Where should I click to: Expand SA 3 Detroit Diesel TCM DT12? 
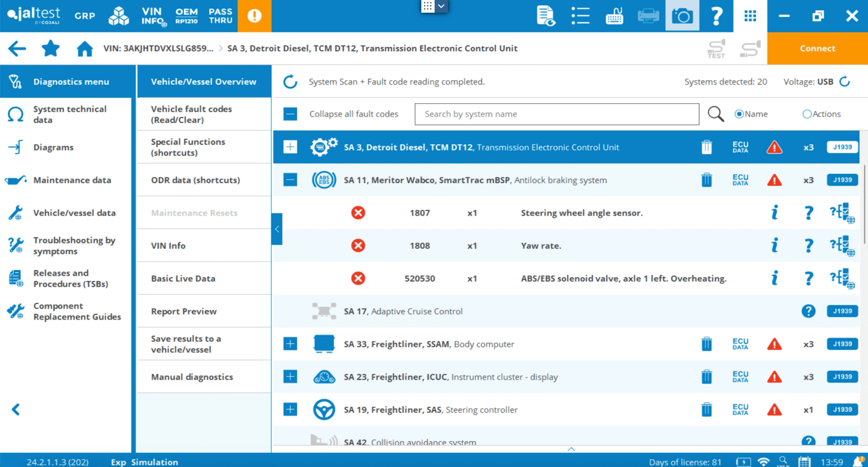pos(290,147)
